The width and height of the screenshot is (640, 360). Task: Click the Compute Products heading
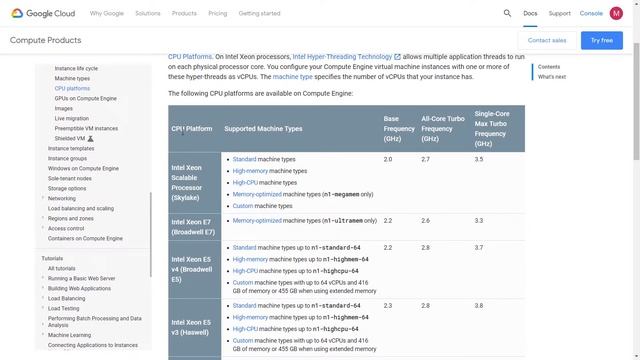(46, 40)
